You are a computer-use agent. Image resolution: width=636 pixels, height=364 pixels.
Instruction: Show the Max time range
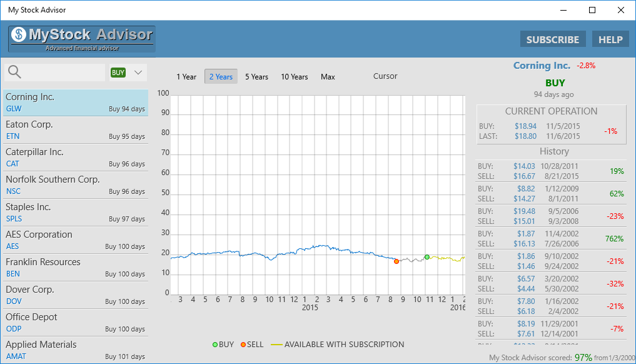[x=328, y=77]
